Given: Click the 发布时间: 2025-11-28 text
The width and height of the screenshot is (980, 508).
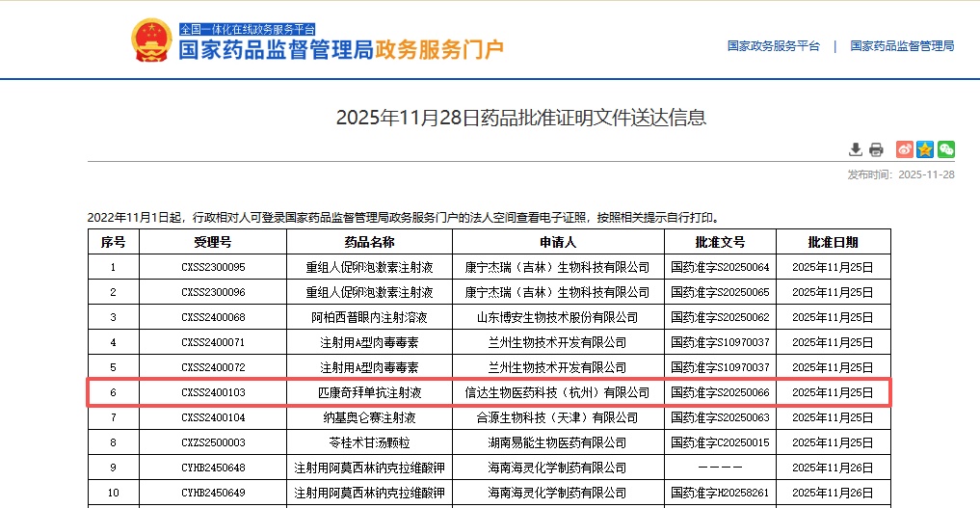Looking at the screenshot, I should [901, 175].
